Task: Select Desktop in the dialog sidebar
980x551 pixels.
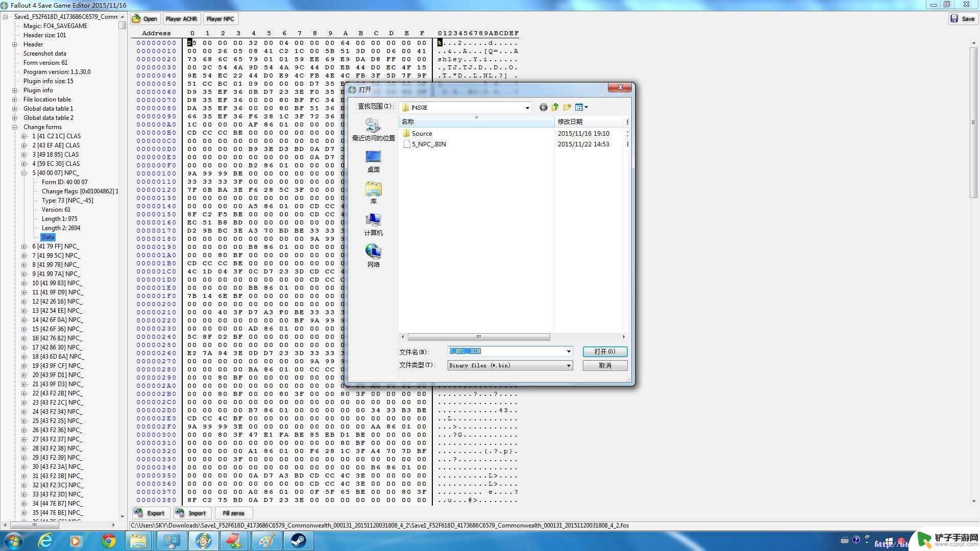Action: (x=373, y=162)
